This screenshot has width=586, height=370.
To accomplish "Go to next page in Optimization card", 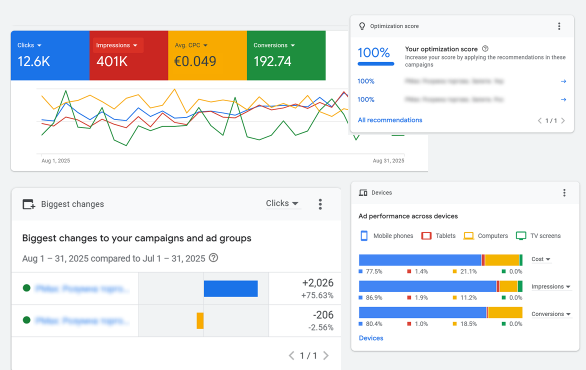I will [563, 120].
